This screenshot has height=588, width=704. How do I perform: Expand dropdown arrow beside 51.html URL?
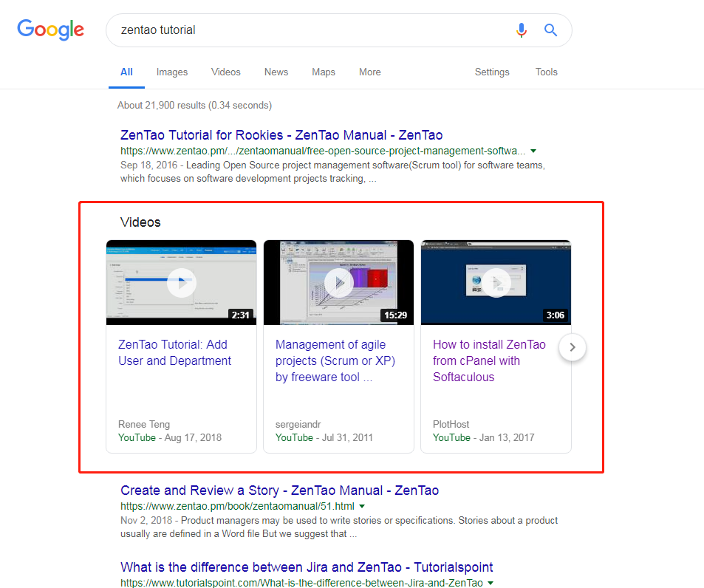pyautogui.click(x=362, y=506)
